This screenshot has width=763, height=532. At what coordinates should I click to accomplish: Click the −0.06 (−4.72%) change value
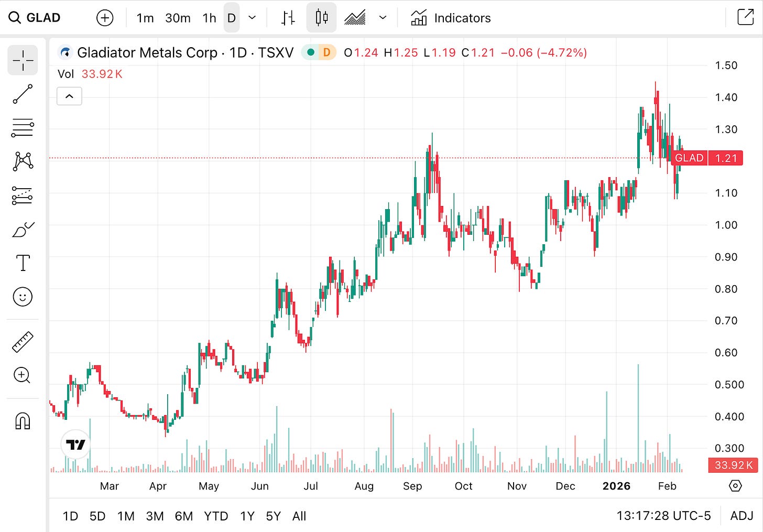point(544,52)
